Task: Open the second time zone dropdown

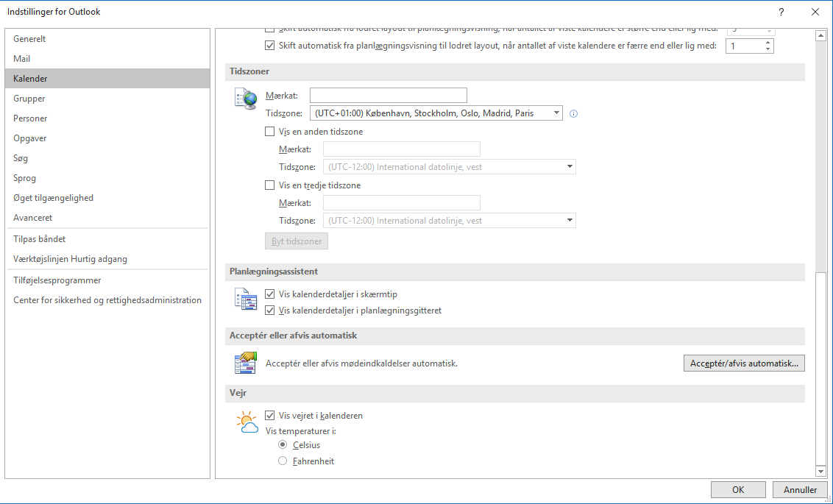Action: tap(450, 167)
